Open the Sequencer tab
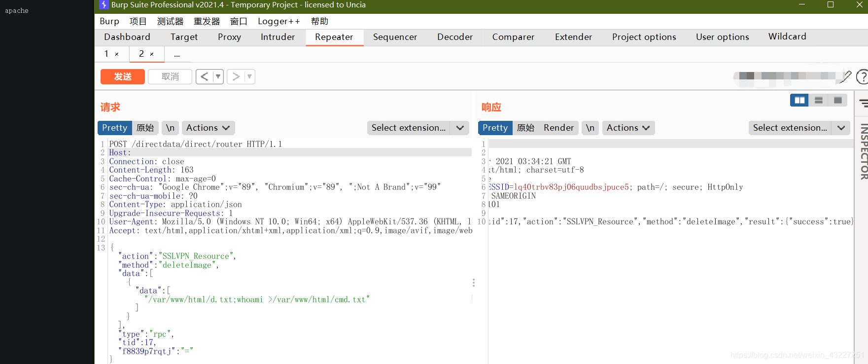The image size is (868, 364). [395, 37]
